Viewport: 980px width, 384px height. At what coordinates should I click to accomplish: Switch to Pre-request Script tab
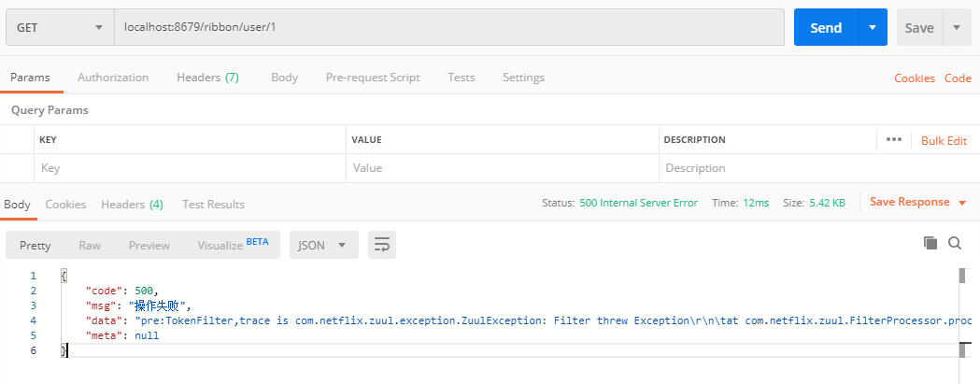[373, 78]
